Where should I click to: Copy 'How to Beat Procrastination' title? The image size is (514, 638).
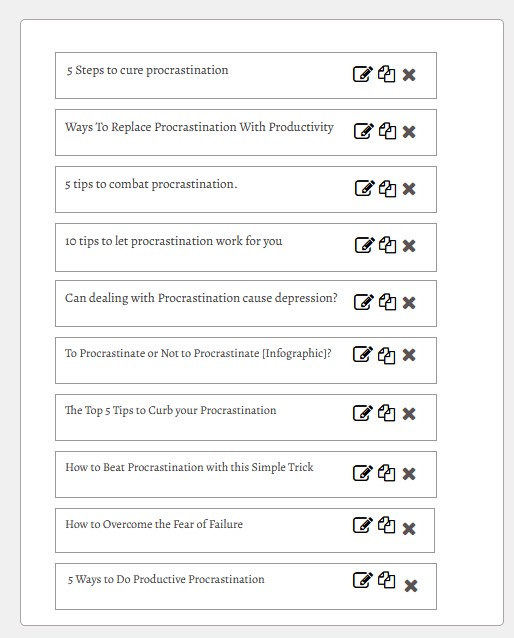point(387,473)
